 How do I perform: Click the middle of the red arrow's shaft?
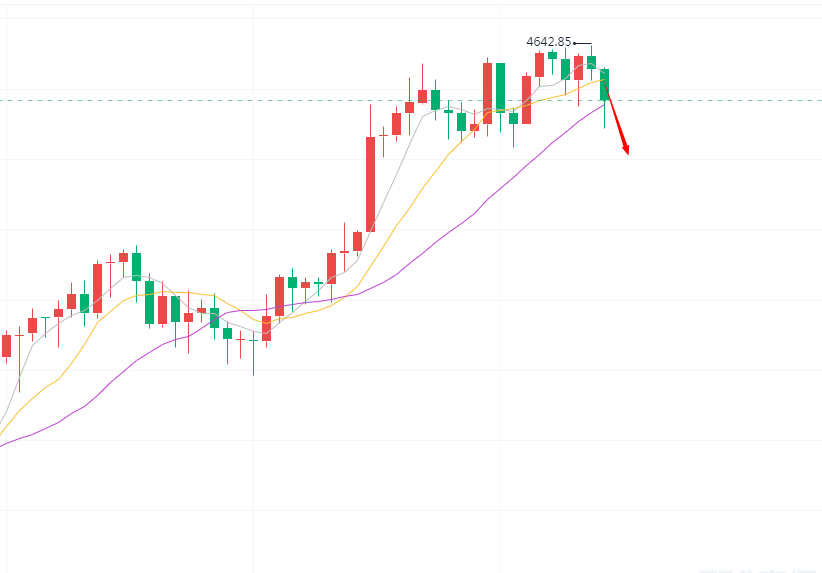coord(617,121)
